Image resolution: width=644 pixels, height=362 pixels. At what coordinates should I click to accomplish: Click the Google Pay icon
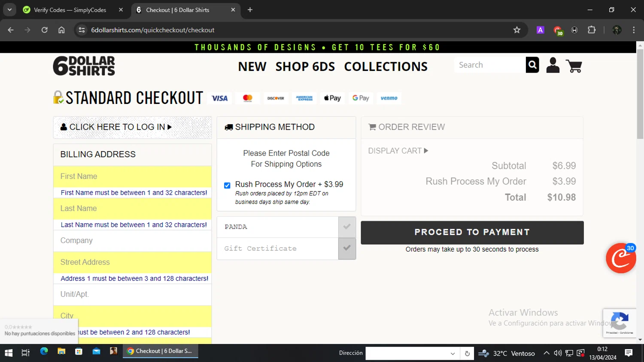361,98
